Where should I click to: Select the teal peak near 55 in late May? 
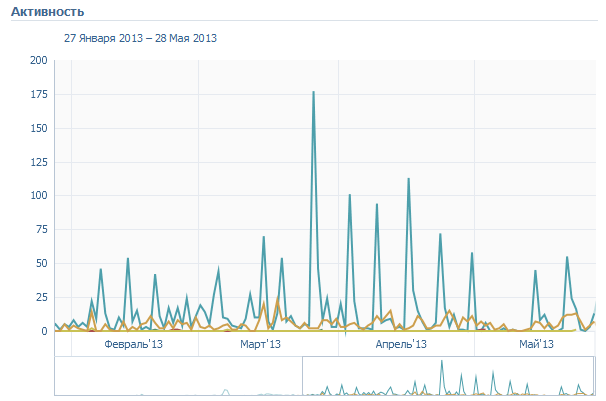tap(567, 257)
